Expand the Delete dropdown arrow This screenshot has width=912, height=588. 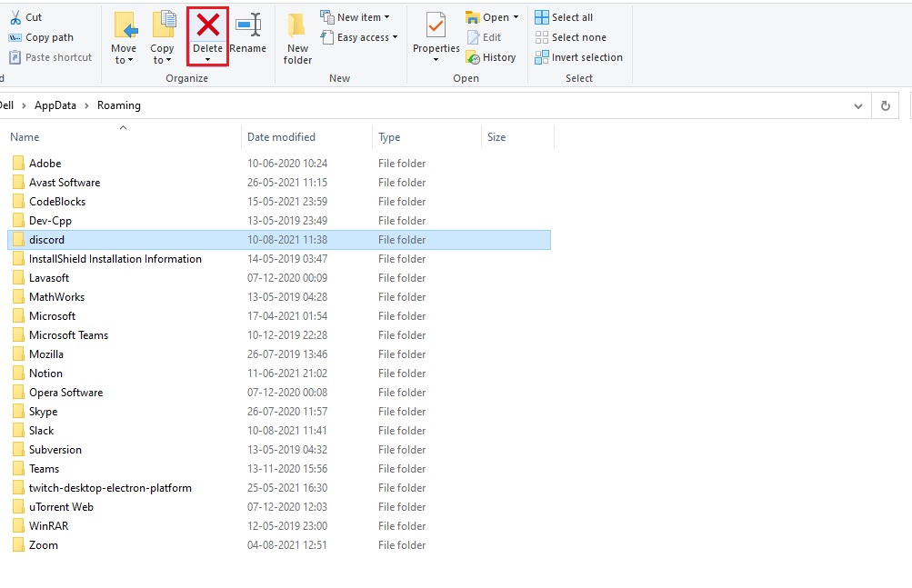click(207, 60)
